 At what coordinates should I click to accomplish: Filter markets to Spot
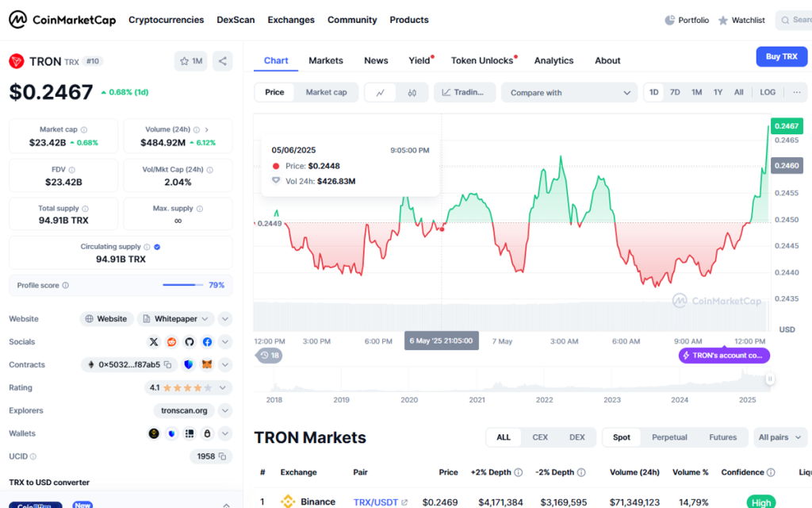tap(622, 437)
